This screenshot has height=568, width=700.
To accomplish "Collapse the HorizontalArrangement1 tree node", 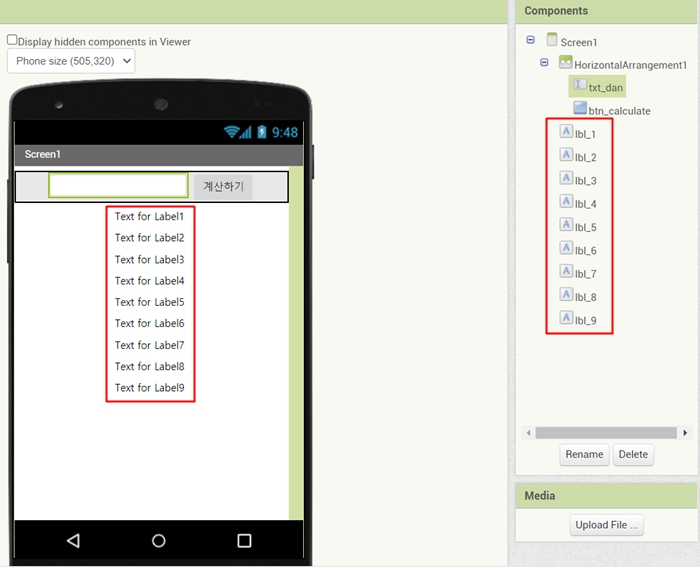I will pyautogui.click(x=544, y=63).
